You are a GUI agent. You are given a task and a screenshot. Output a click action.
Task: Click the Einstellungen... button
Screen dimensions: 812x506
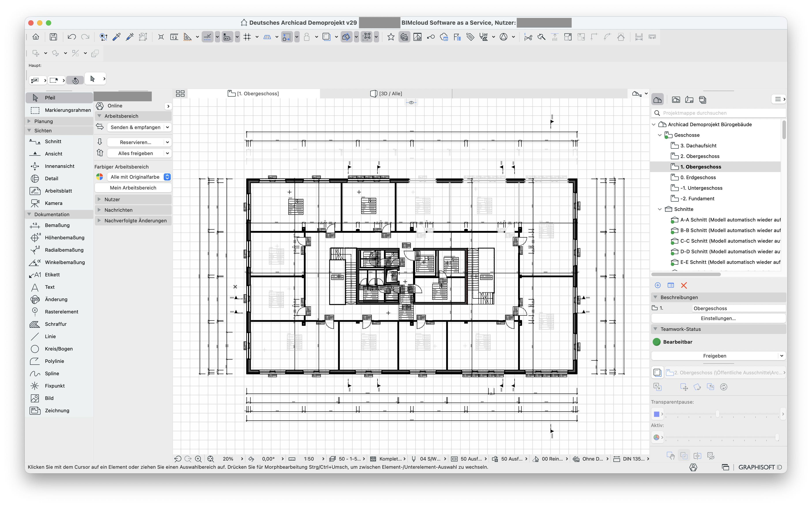718,318
